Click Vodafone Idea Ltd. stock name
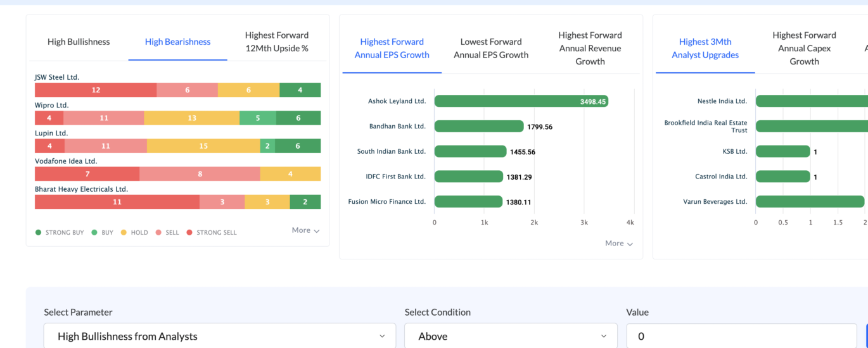Viewport: 868px width, 348px height. (66, 161)
